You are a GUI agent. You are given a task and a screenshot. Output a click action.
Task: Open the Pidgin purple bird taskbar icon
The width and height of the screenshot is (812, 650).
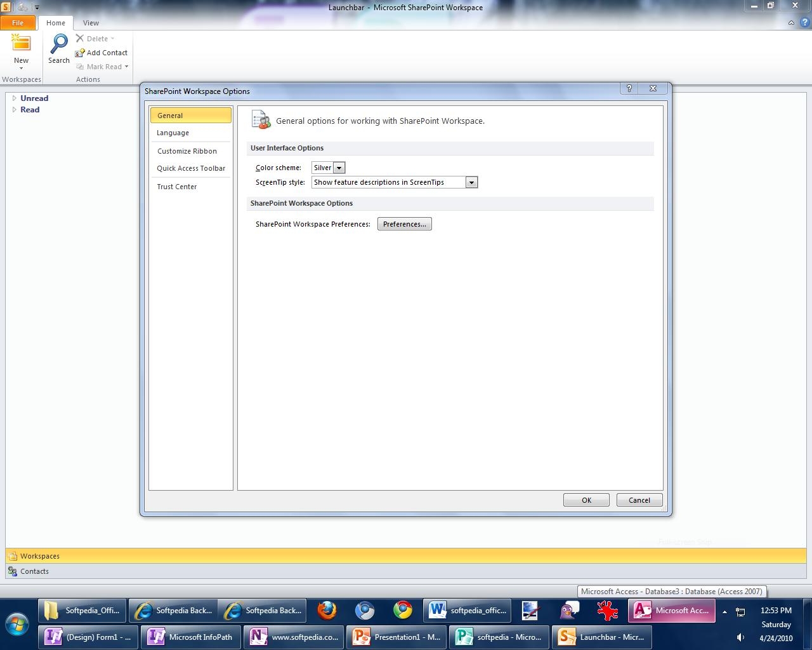tap(569, 611)
